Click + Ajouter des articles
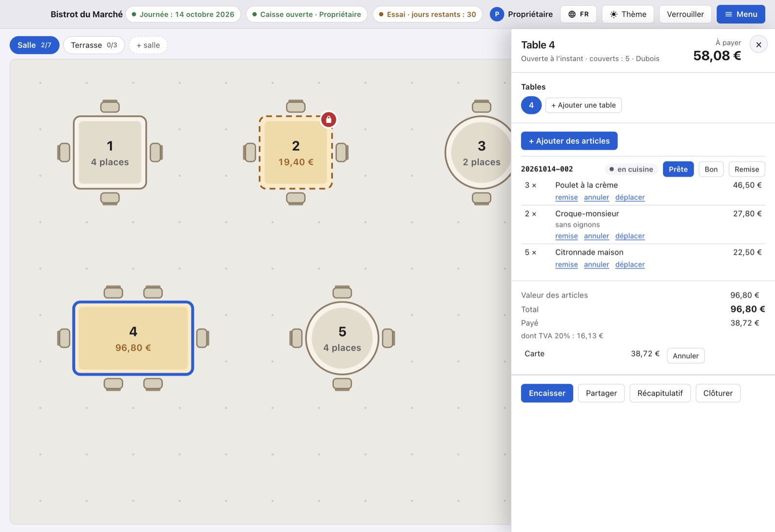The height and width of the screenshot is (532, 775). tap(569, 141)
